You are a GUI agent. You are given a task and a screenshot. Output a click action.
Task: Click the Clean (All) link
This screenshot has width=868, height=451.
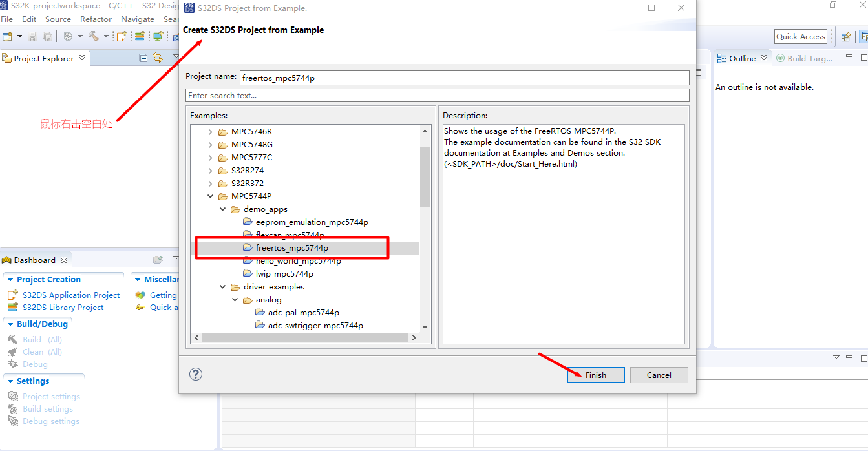pos(43,351)
